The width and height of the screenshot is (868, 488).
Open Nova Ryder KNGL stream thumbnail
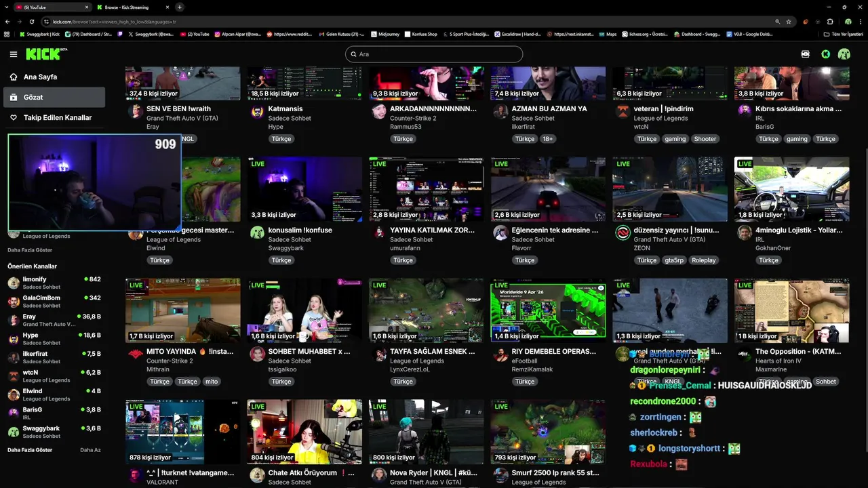click(x=427, y=432)
